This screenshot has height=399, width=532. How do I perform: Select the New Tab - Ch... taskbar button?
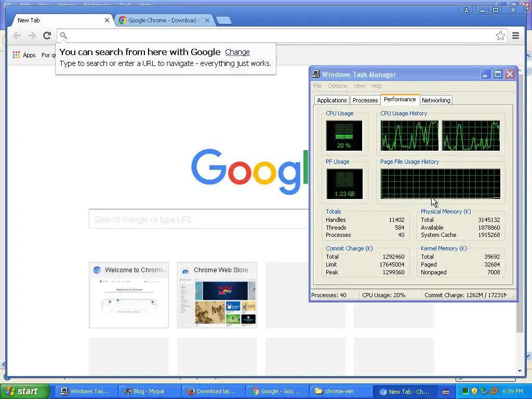click(404, 392)
